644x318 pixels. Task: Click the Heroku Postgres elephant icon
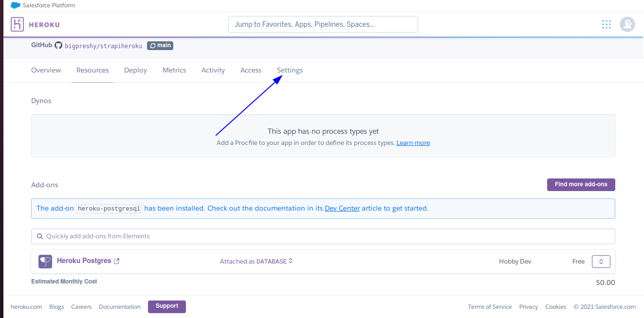(45, 261)
